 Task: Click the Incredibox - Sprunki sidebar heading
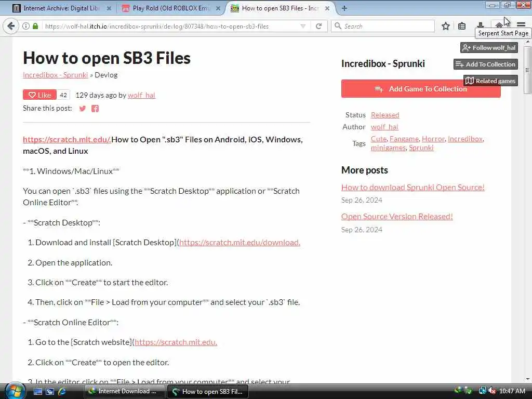[x=383, y=64]
